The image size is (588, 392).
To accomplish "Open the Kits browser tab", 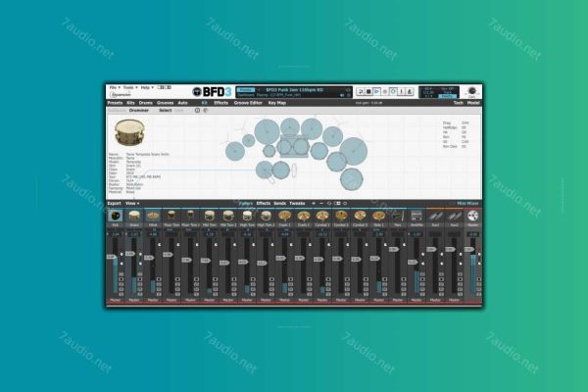I will [130, 103].
